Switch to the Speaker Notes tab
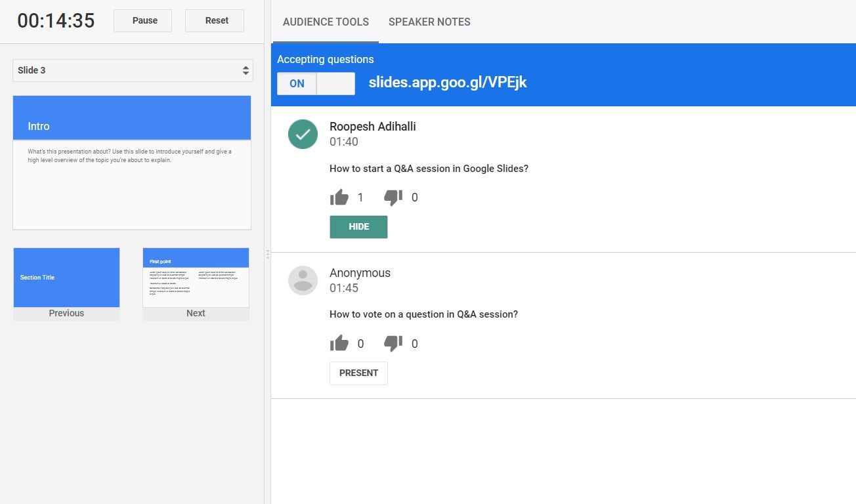The image size is (856, 504). tap(429, 22)
